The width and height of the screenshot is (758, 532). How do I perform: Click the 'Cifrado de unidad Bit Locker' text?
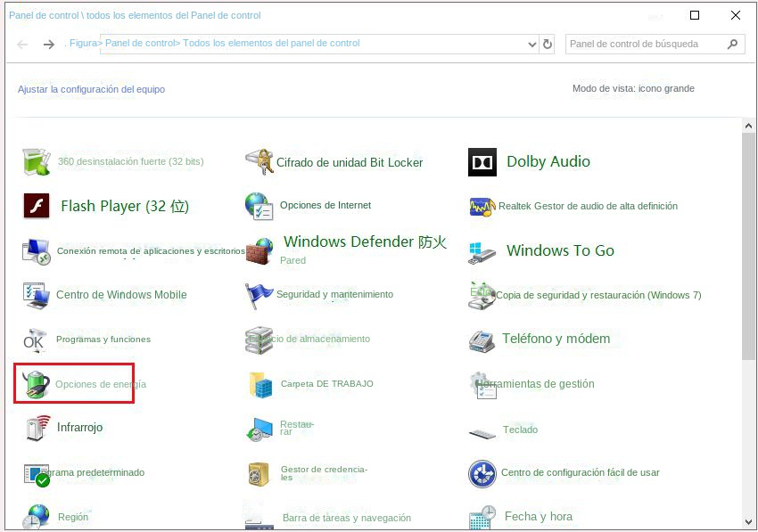[350, 162]
